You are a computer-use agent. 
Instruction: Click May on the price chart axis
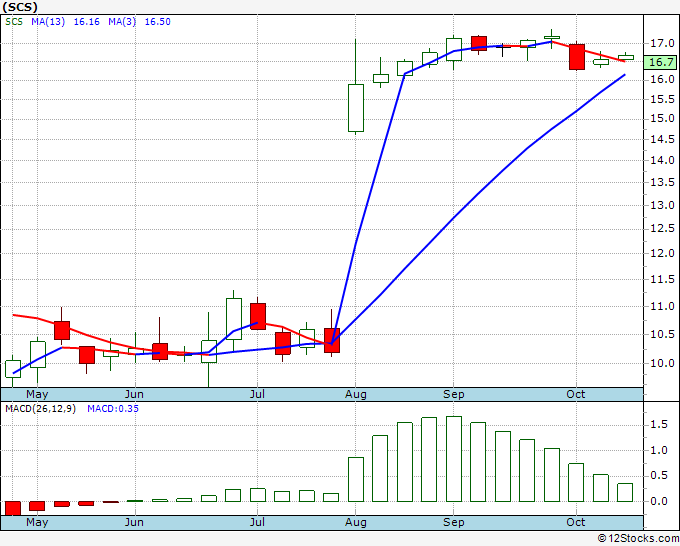coord(37,394)
